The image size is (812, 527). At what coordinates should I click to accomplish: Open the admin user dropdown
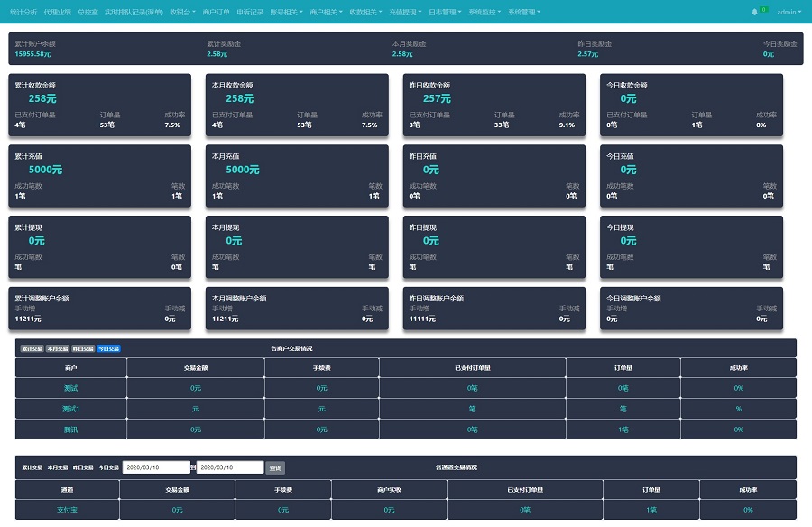(x=789, y=12)
